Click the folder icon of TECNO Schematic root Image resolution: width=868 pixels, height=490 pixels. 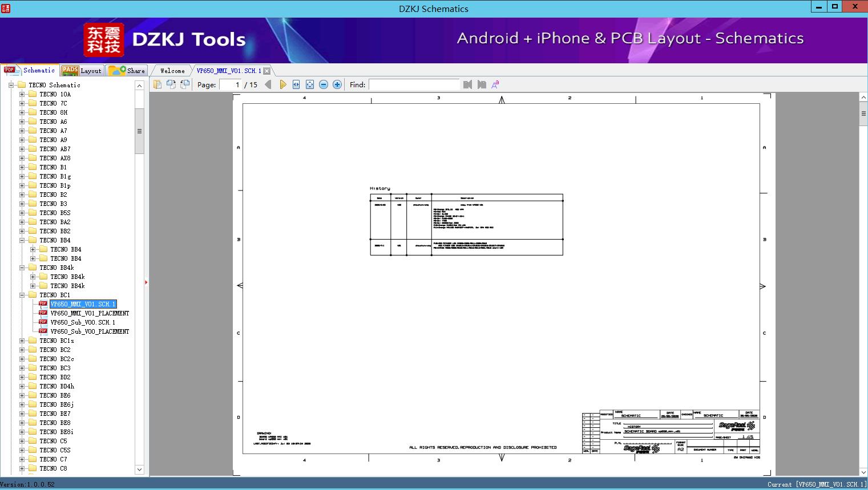click(22, 85)
